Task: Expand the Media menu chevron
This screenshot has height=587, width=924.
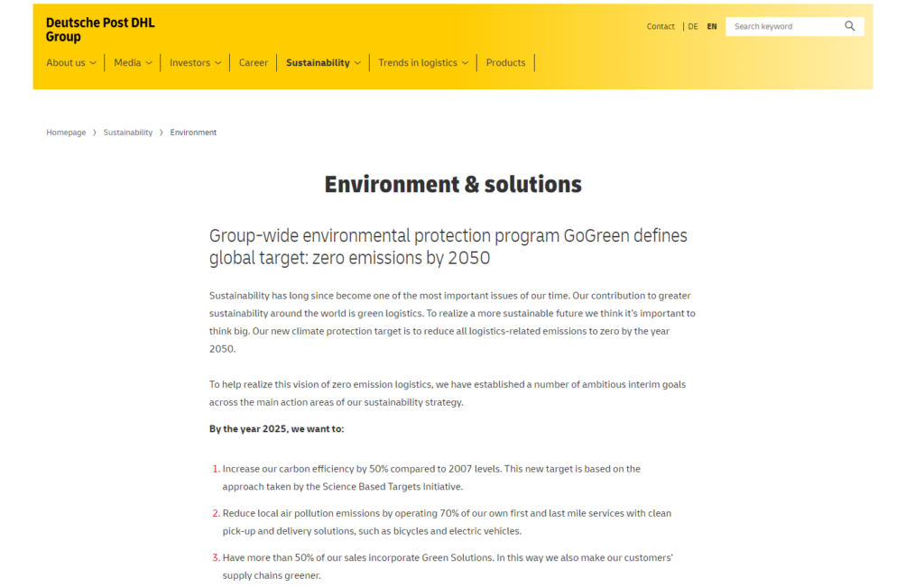Action: click(149, 63)
